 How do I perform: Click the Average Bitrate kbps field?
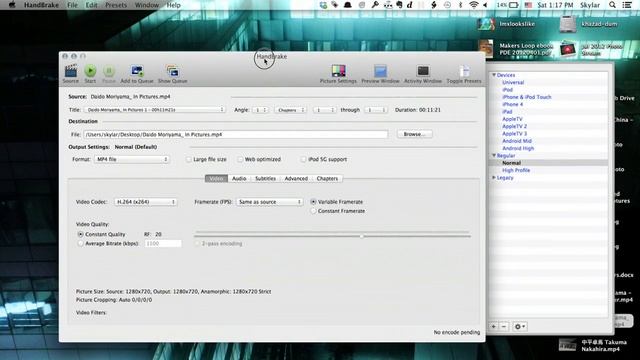pyautogui.click(x=163, y=243)
